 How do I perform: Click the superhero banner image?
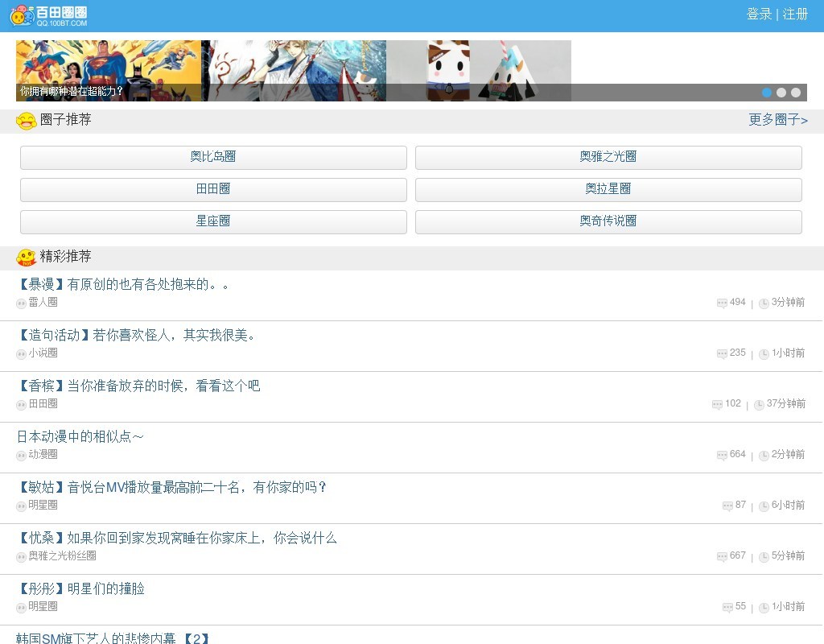coord(109,64)
